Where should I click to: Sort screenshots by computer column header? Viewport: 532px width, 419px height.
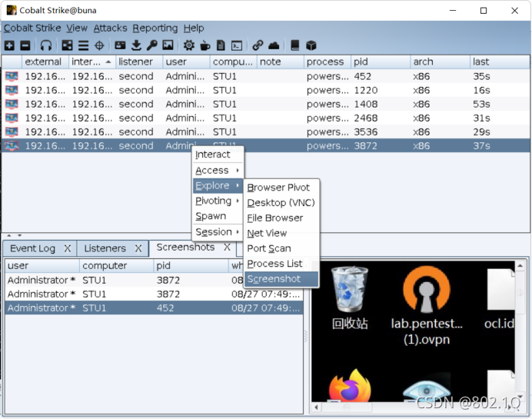pyautogui.click(x=116, y=266)
